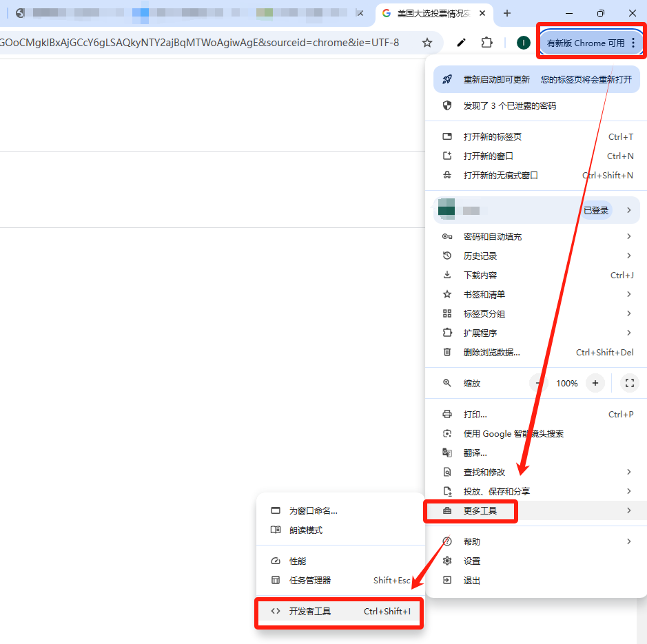This screenshot has width=647, height=644.
Task: Open a new browser tab with plus
Action: coord(507,13)
